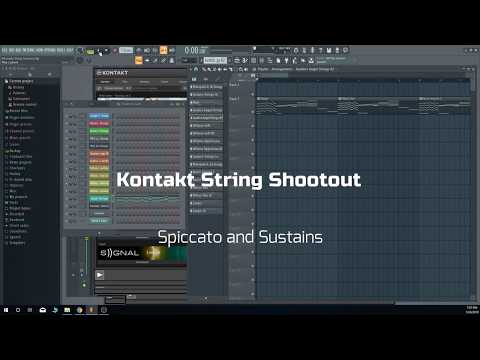
Task: Expand the Plugin presets folder
Action: pos(20,124)
